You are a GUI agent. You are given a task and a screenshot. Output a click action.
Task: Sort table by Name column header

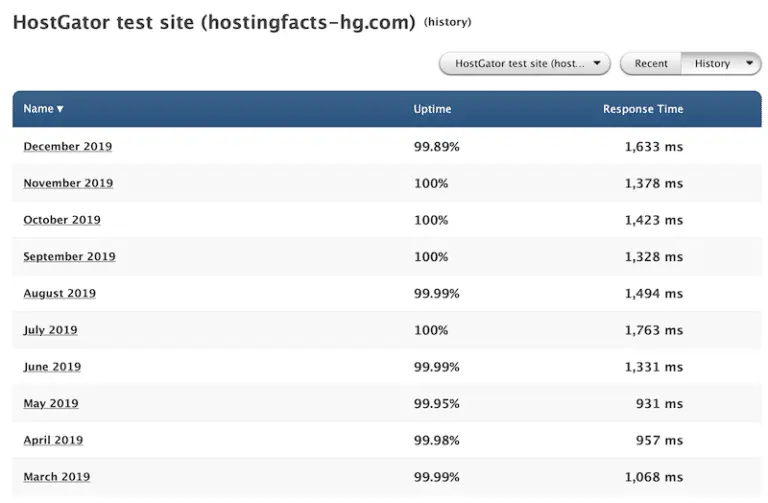coord(43,109)
